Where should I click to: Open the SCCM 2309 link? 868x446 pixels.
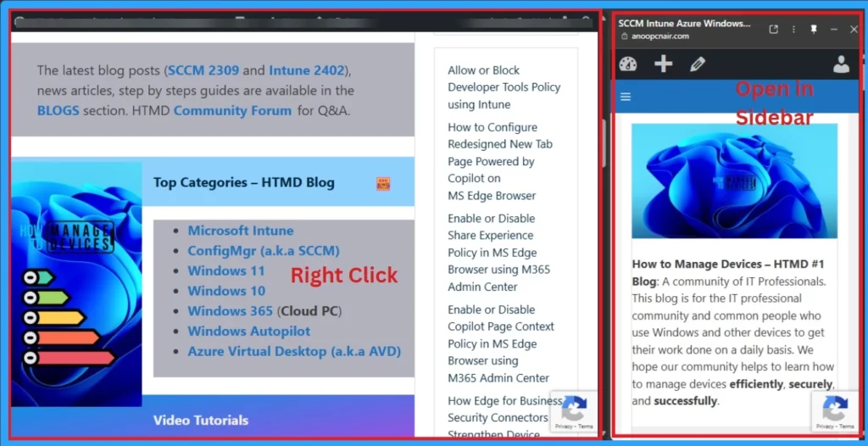(203, 70)
